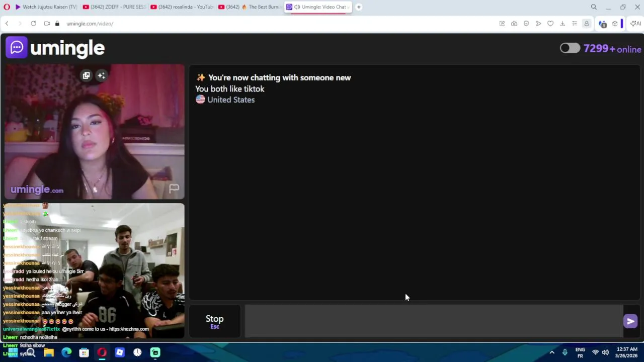The image size is (644, 362).
Task: Click the microphone tray icon
Action: click(x=565, y=352)
